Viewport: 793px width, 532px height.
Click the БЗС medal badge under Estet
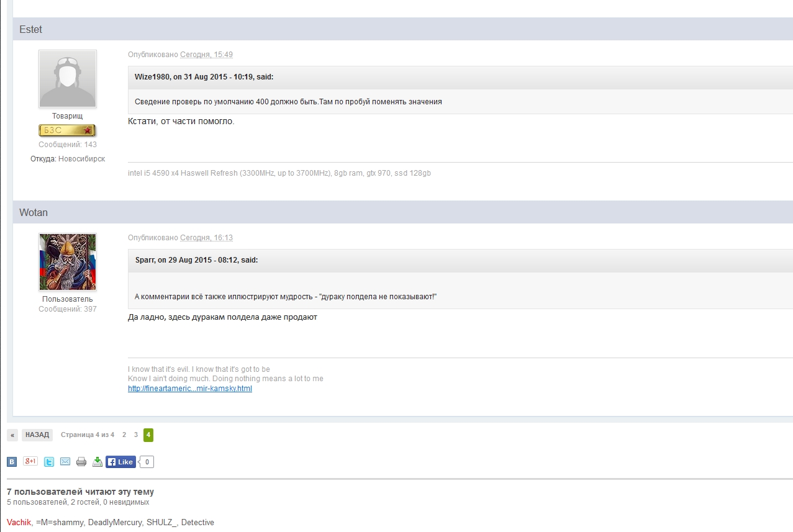click(67, 130)
